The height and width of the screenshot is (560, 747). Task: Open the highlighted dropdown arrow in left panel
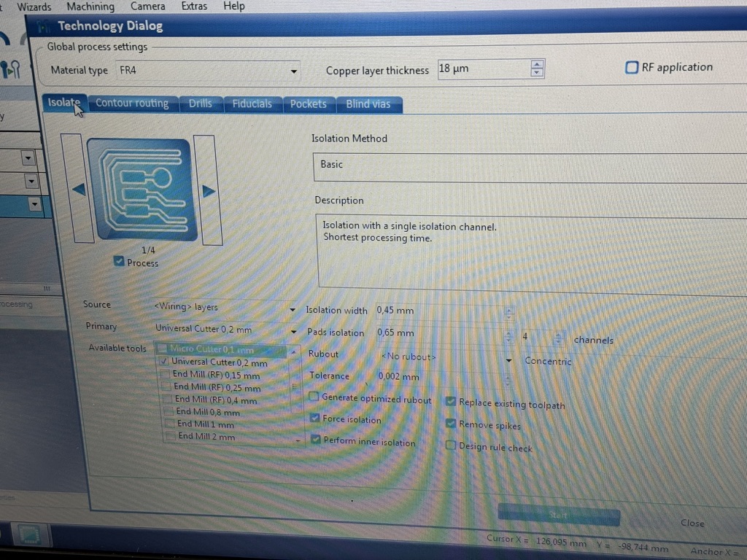(x=34, y=204)
